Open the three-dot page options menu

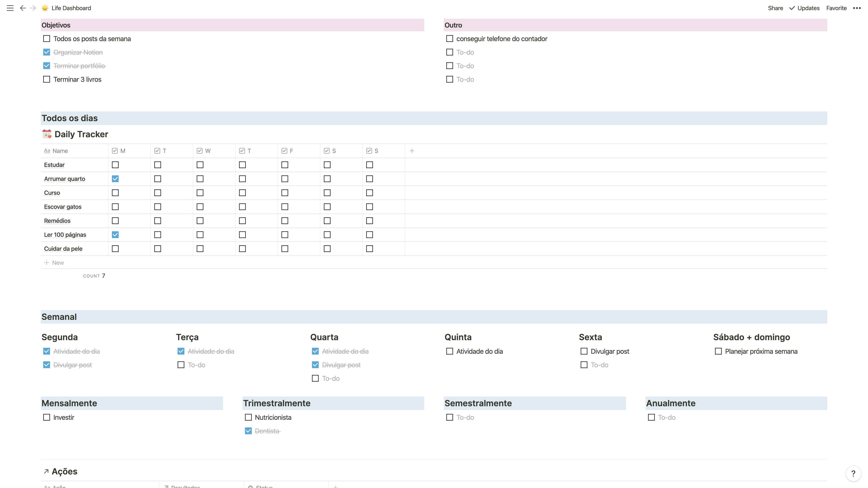pos(857,8)
